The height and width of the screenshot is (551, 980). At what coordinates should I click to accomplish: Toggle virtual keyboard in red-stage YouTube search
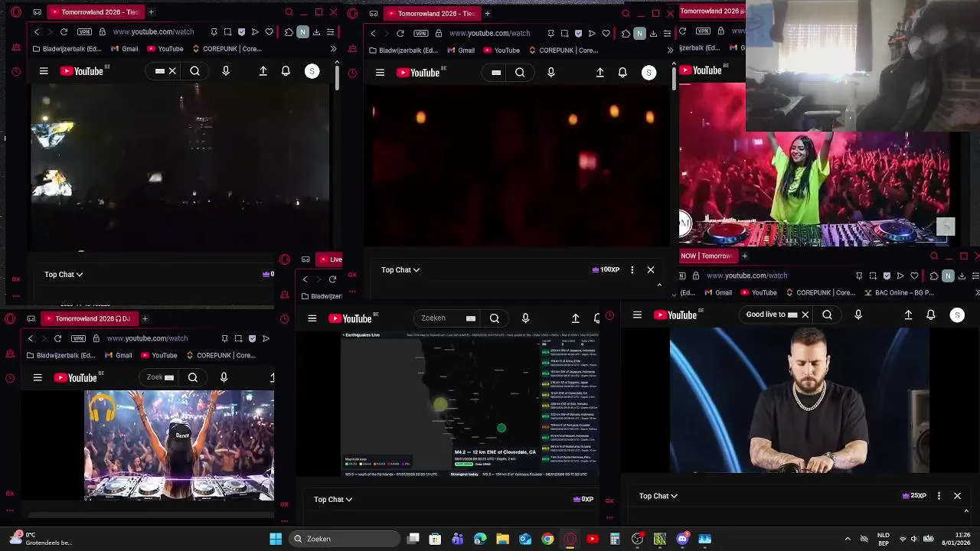point(496,73)
